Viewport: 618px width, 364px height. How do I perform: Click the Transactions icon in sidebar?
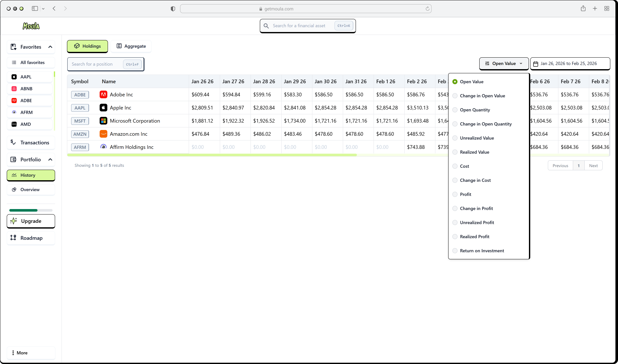tap(13, 142)
